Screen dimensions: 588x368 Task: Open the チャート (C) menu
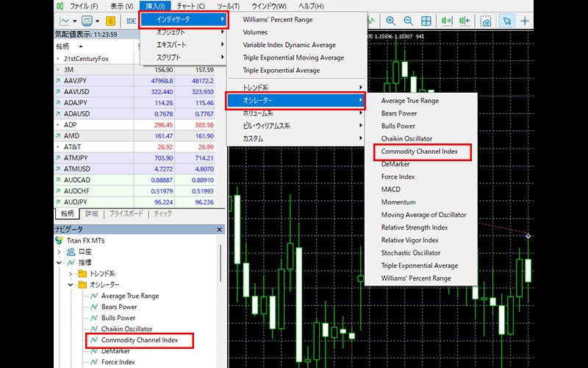(x=191, y=6)
